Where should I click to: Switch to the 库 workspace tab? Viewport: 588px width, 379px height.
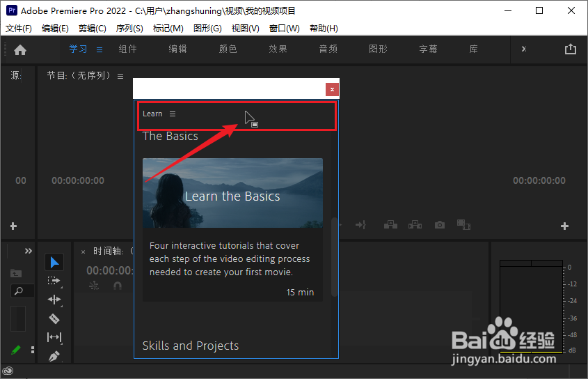pos(474,49)
